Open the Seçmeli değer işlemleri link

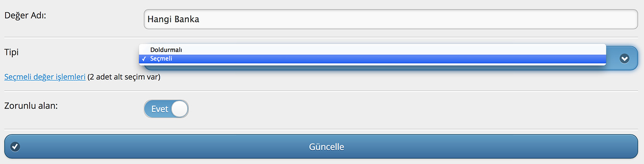tap(45, 78)
